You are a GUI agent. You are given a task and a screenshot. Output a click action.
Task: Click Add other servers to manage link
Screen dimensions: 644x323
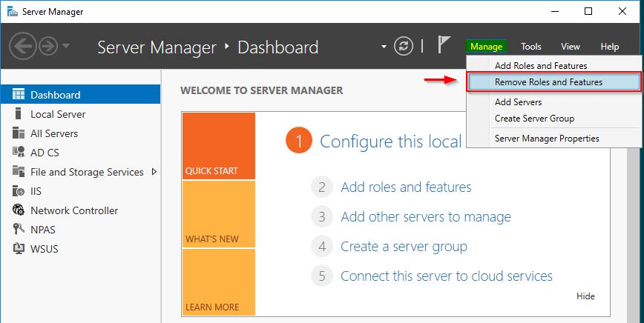point(426,217)
